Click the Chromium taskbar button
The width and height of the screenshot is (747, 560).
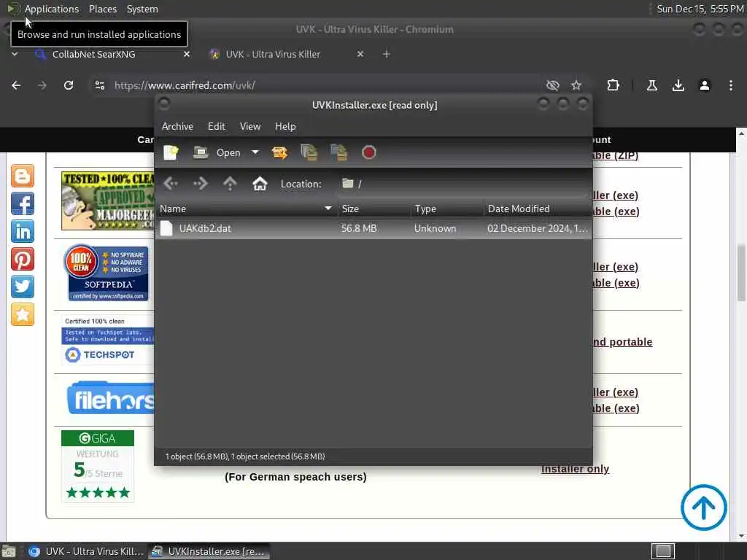tap(85, 551)
